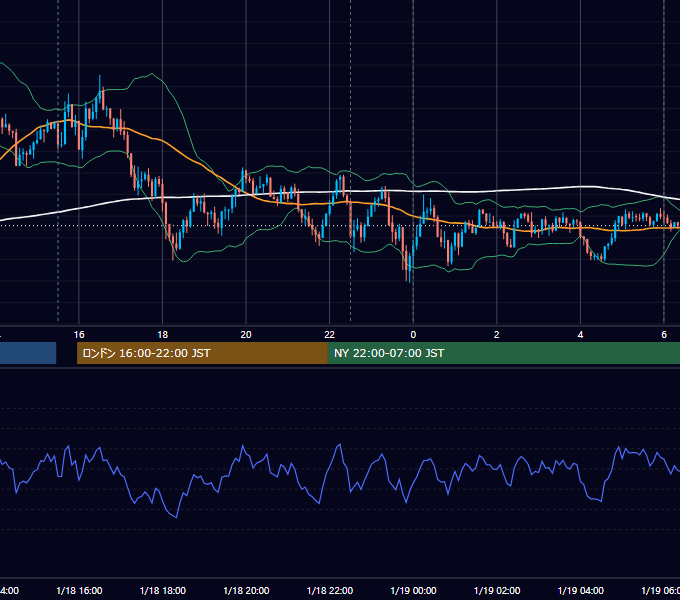Click the 1/19 02:00 date label

coord(497,590)
